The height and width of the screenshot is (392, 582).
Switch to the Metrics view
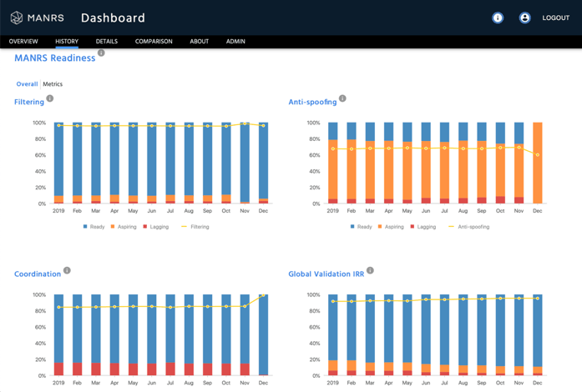[x=53, y=84]
